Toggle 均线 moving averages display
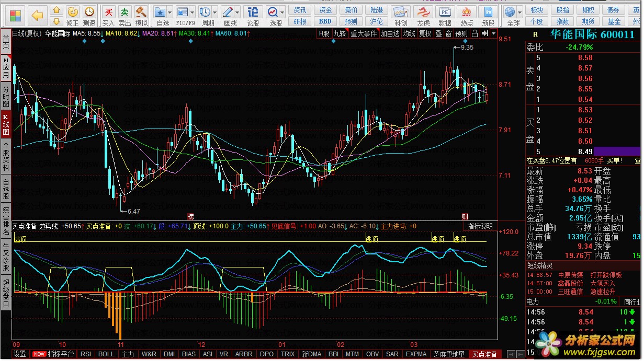The height and width of the screenshot is (361, 644). click(409, 33)
